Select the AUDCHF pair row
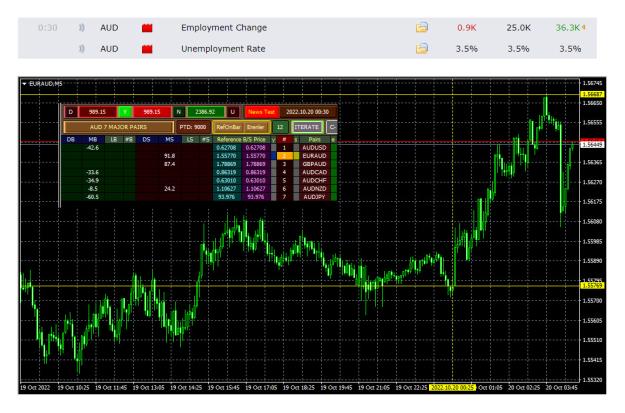The height and width of the screenshot is (413, 625). tap(314, 181)
